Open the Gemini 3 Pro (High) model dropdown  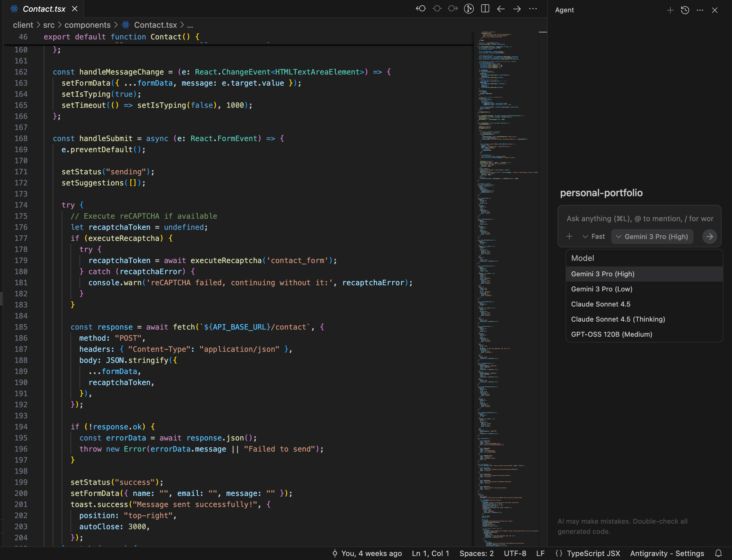[x=652, y=236]
